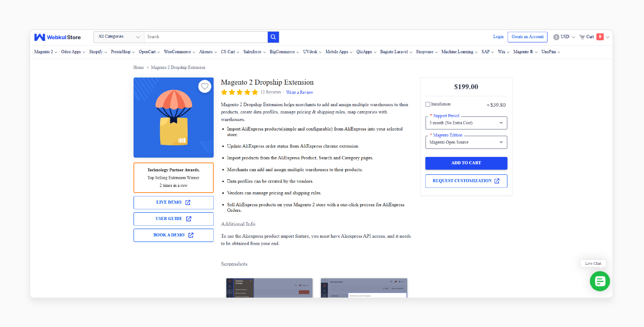The height and width of the screenshot is (327, 644).
Task: Click the Screenshots heading
Action: click(x=234, y=264)
